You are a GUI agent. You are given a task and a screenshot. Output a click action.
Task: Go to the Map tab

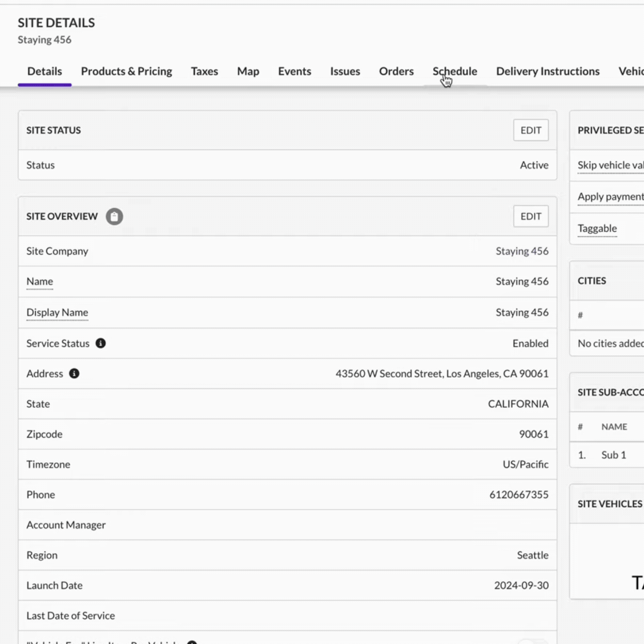coord(248,71)
